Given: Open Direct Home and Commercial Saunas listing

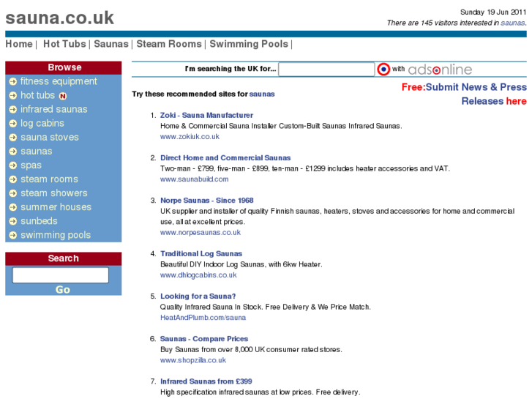Looking at the screenshot, I should pos(225,158).
